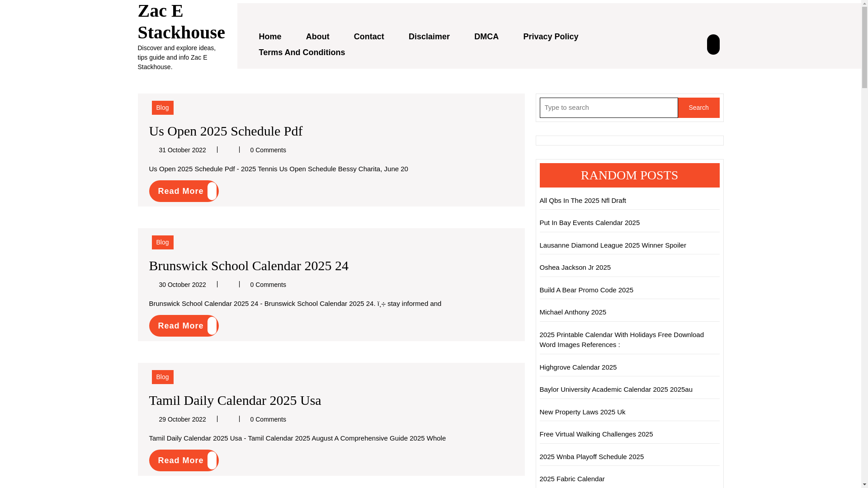
Task: Open the Privacy Policy page
Action: (551, 37)
